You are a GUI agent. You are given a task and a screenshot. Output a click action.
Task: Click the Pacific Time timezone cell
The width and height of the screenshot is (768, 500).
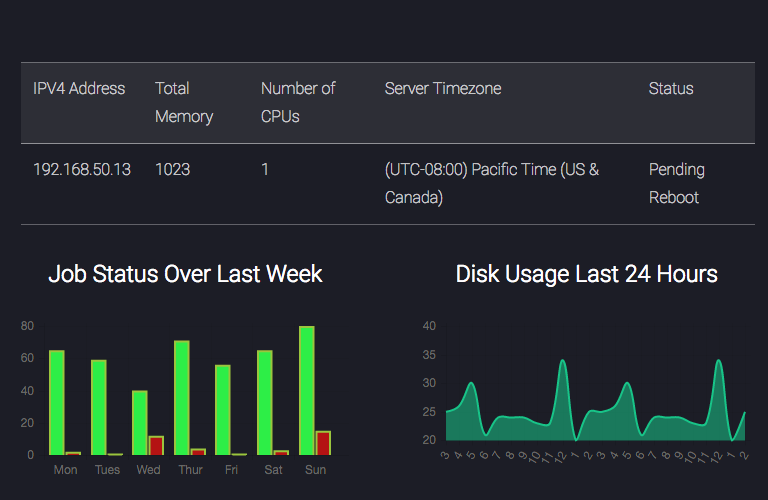pos(492,183)
